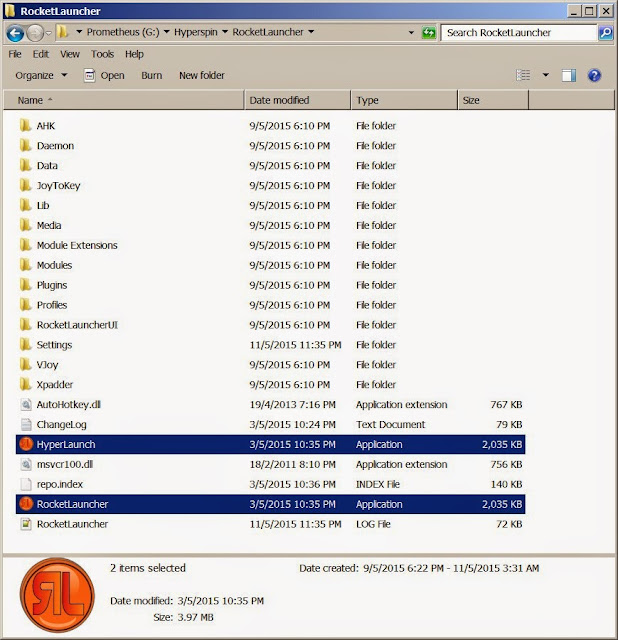Open the View menu

[70, 54]
